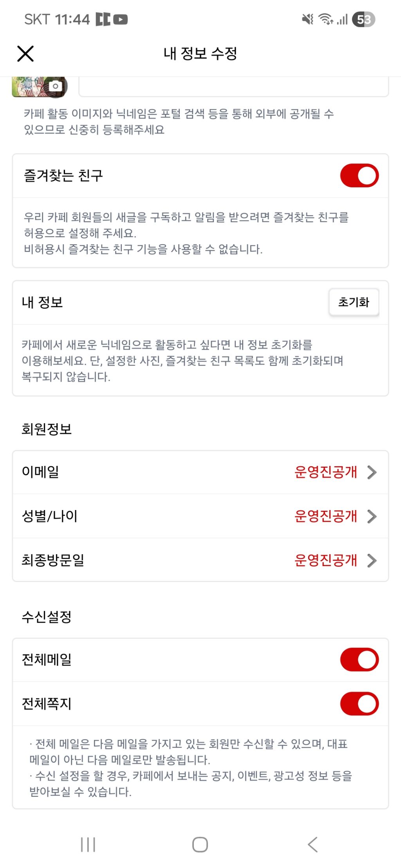Screen dimensions: 401x868
Task: Tap the nickname input field at top
Action: click(234, 86)
